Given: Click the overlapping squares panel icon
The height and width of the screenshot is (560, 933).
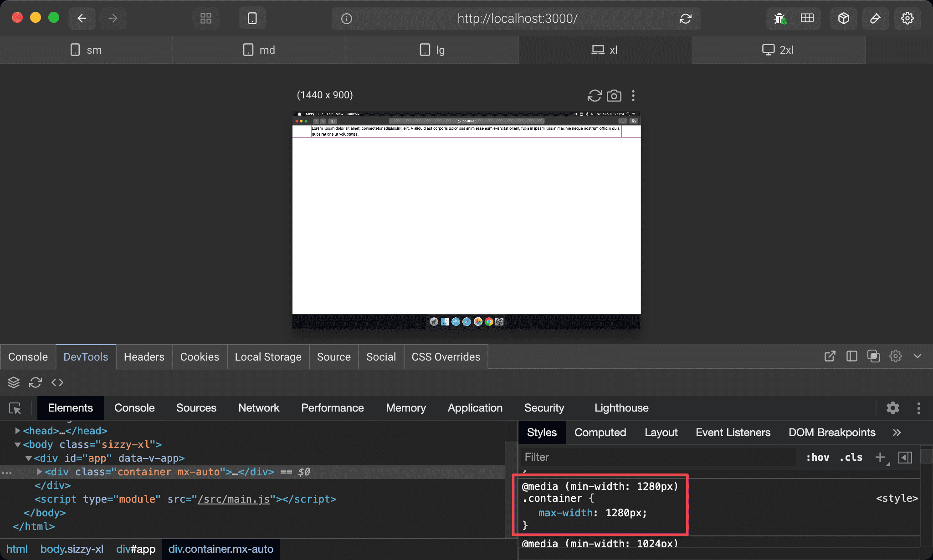Looking at the screenshot, I should click(x=874, y=356).
